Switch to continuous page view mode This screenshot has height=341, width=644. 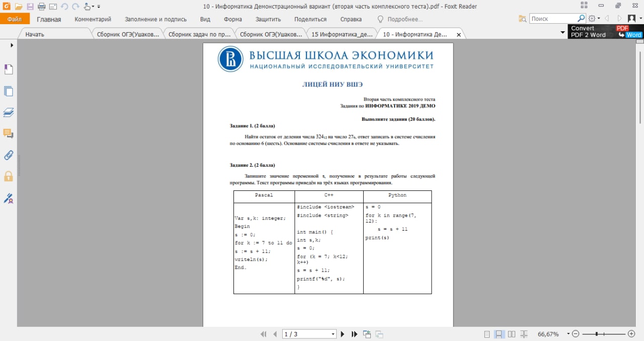499,334
